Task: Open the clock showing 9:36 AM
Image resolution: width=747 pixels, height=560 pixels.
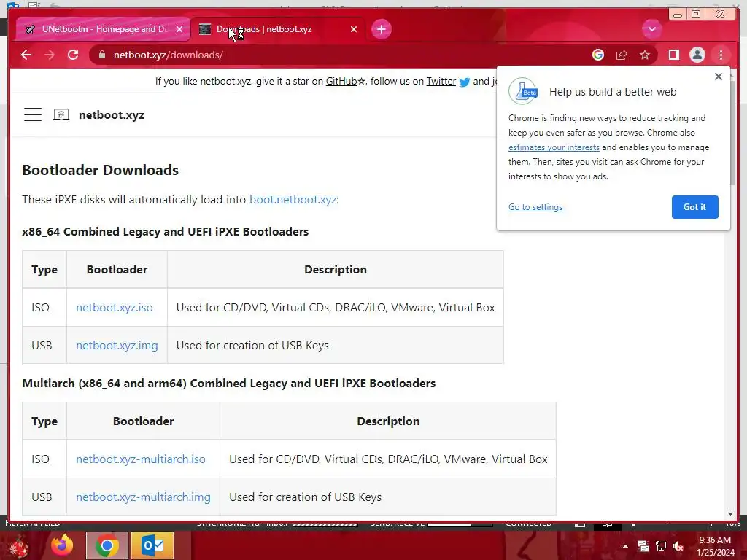Action: tap(715, 546)
